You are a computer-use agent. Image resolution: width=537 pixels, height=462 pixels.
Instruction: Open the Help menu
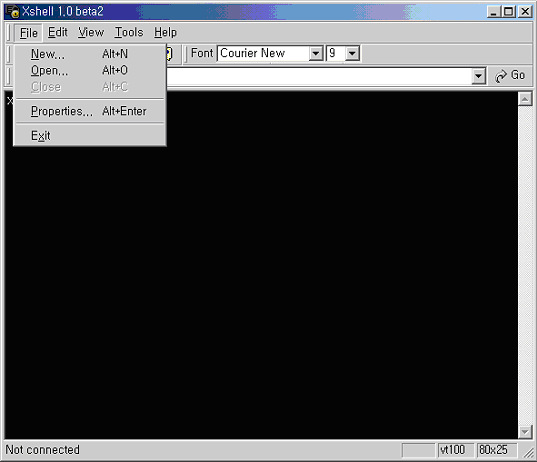(x=165, y=33)
